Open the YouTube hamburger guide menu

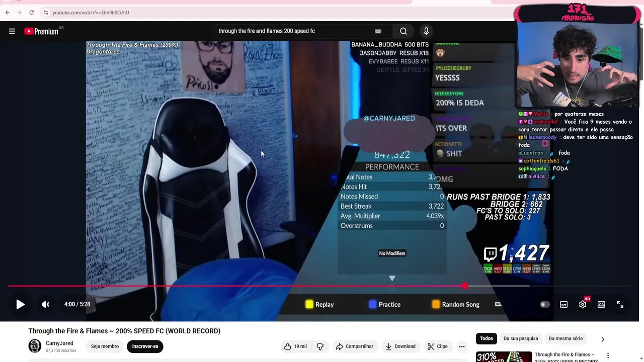click(12, 31)
